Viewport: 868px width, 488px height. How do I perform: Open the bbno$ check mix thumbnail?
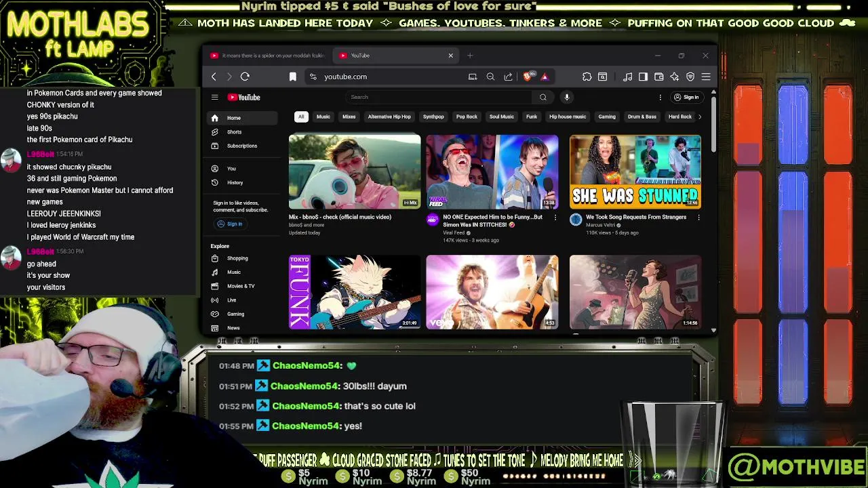pos(355,171)
